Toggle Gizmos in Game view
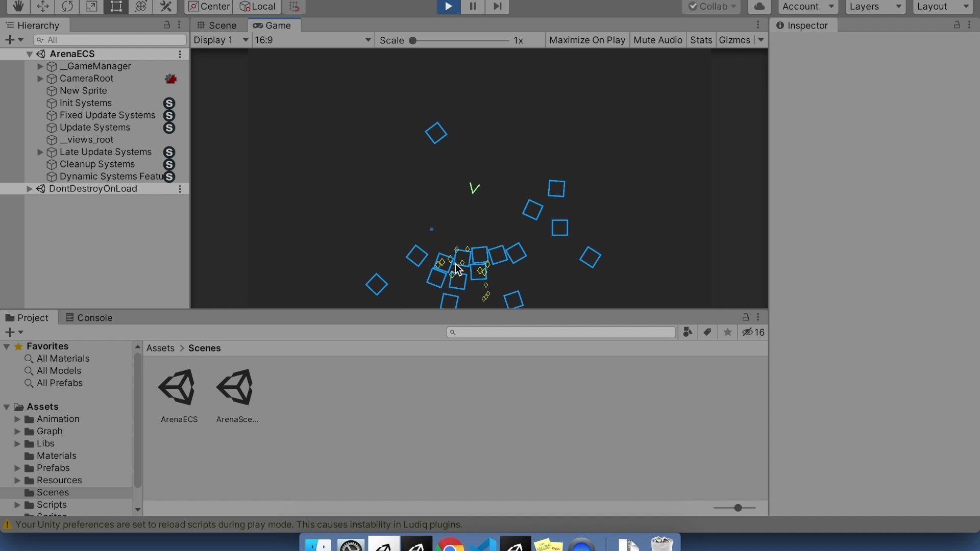Viewport: 980px width, 551px height. click(x=734, y=40)
